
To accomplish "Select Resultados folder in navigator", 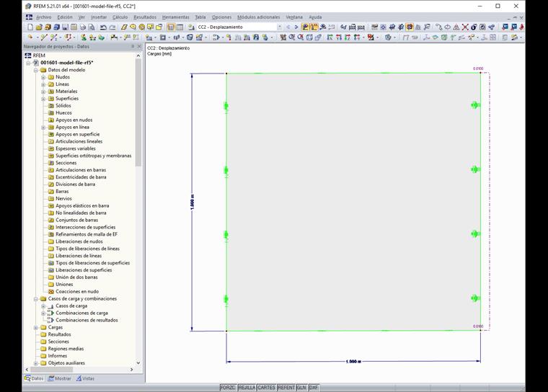I will tap(59, 334).
